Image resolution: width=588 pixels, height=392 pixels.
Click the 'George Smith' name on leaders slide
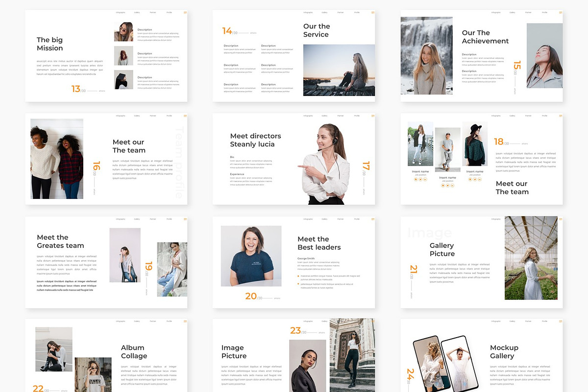(x=306, y=258)
